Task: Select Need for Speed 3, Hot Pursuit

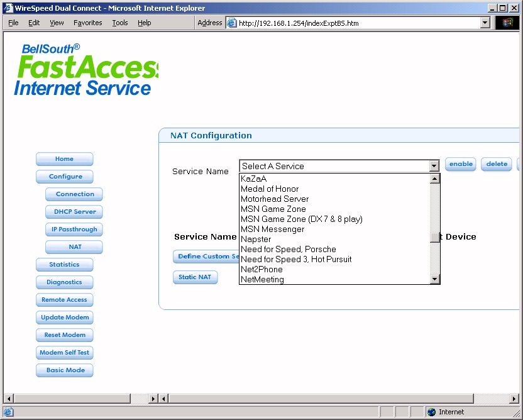Action: (335, 259)
